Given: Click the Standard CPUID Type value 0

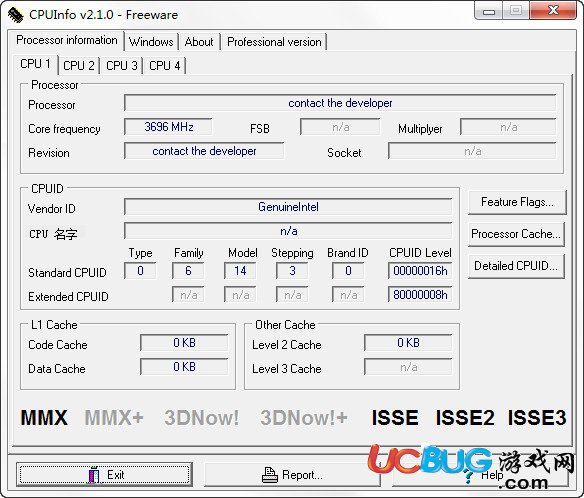Looking at the screenshot, I should (x=140, y=270).
